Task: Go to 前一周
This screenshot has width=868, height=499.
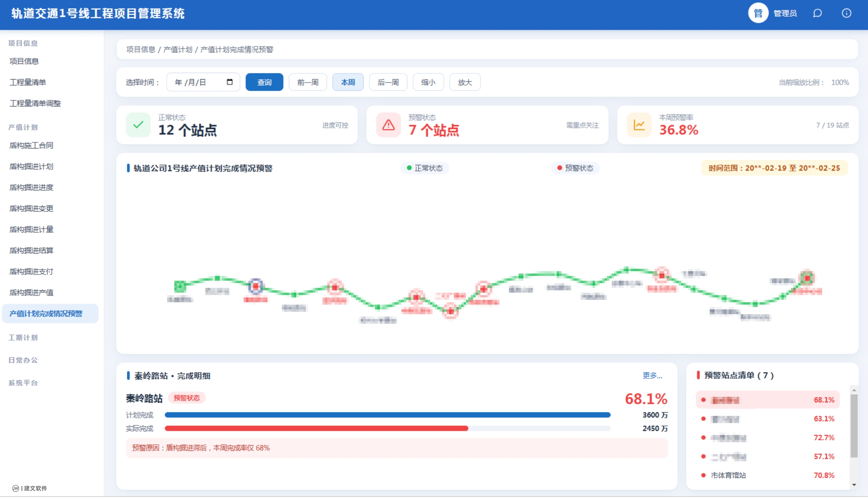Action: click(x=308, y=82)
